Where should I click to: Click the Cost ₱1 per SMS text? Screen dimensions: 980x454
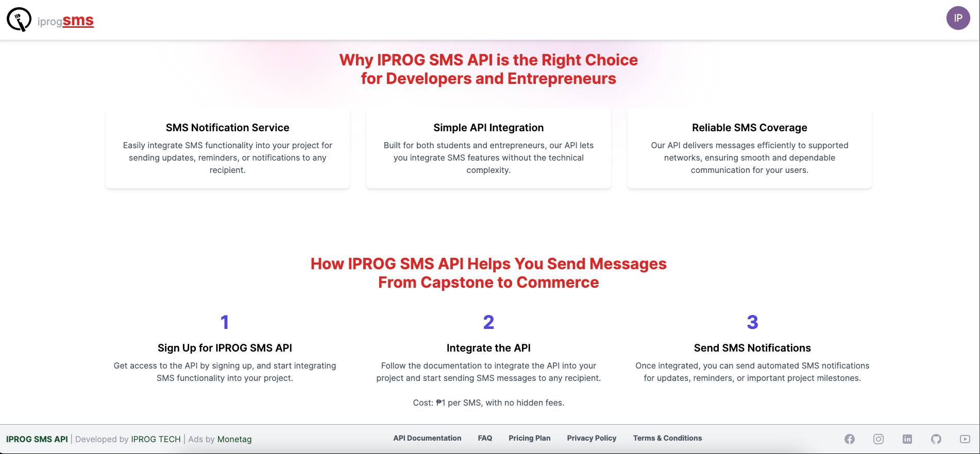(488, 403)
